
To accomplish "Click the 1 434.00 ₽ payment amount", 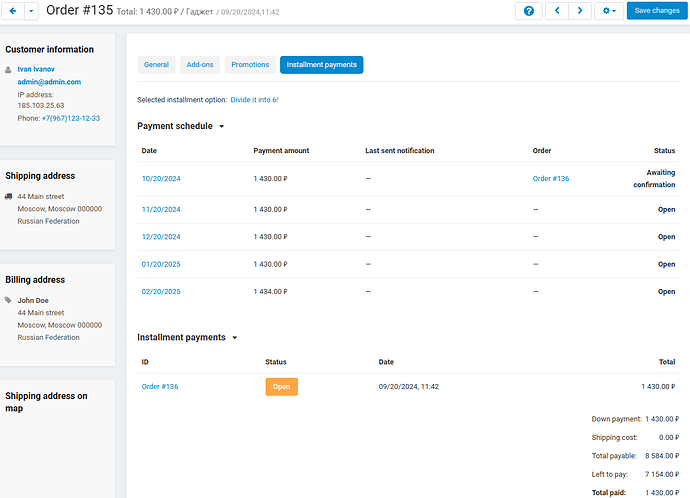I will click(x=270, y=291).
